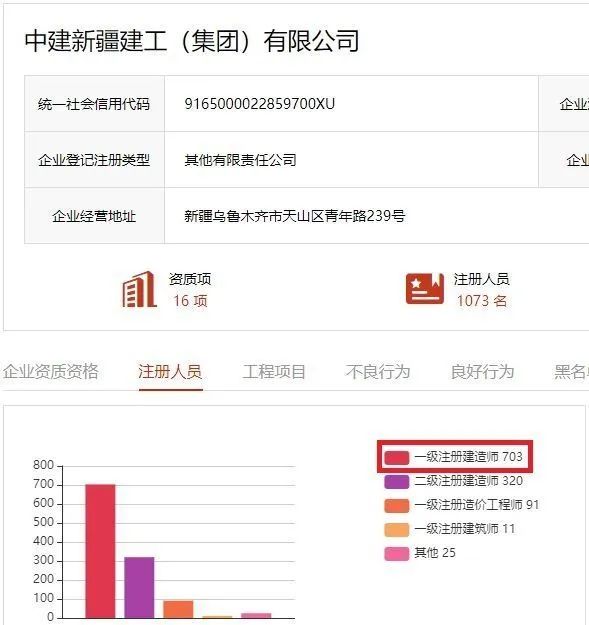Click the 800 y-axis label
The image size is (589, 625).
43,465
